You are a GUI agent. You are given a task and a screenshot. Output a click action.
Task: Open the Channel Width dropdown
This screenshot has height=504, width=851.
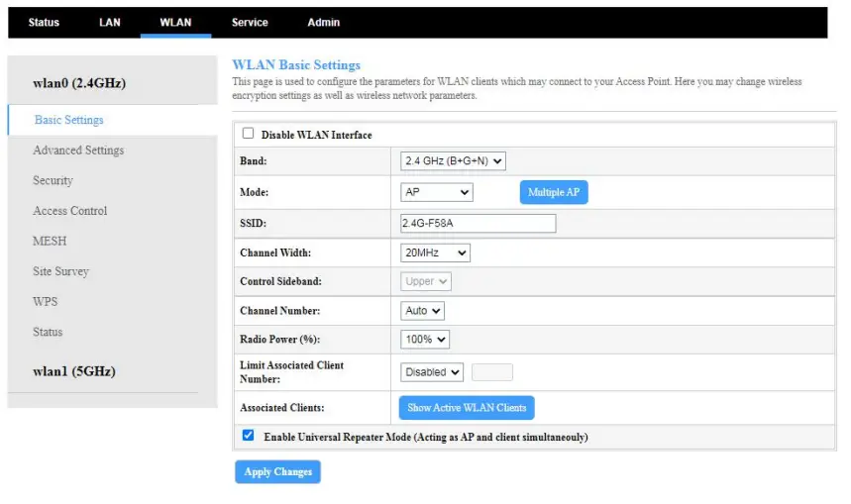(x=435, y=253)
